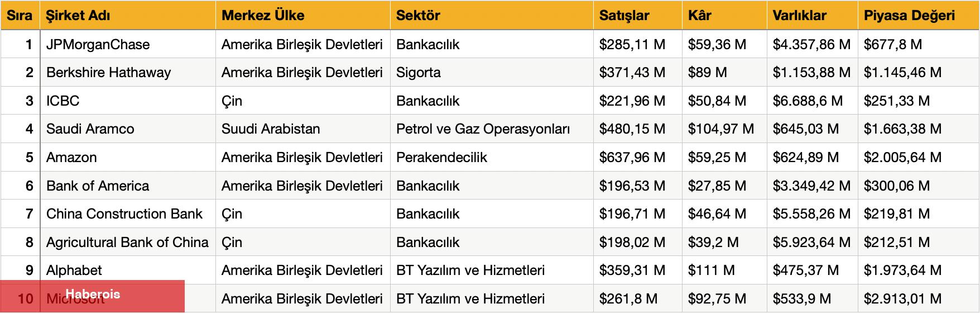Screen dimensions: 980x313
Task: Select the Kâr column header
Action: 700,15
